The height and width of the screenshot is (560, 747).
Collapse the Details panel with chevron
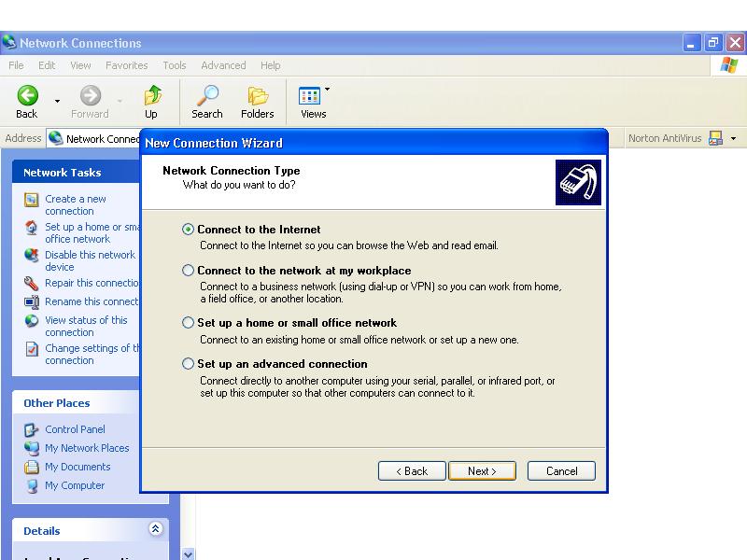[155, 528]
